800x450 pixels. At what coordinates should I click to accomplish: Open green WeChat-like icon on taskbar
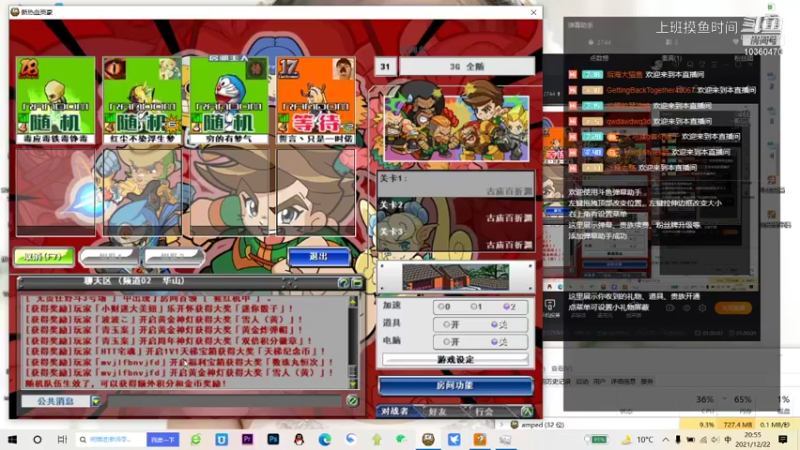click(402, 439)
